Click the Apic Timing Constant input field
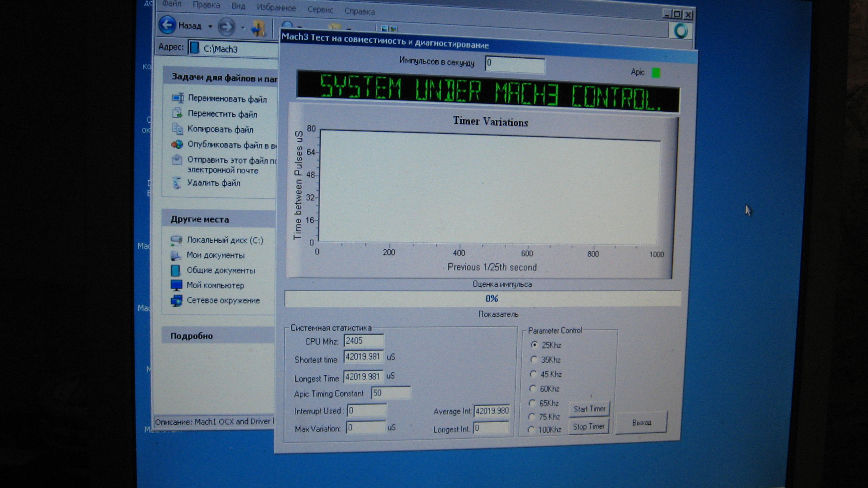This screenshot has width=868, height=488. coord(390,393)
